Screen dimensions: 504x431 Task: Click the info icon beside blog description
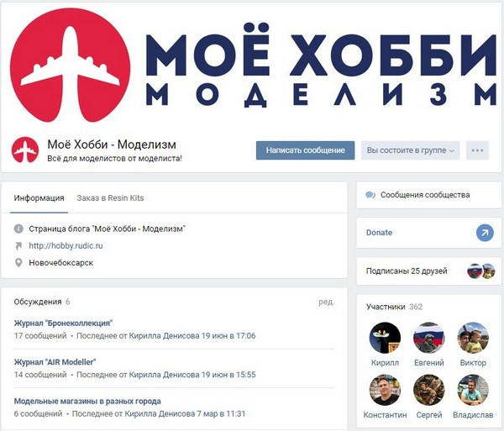(18, 229)
